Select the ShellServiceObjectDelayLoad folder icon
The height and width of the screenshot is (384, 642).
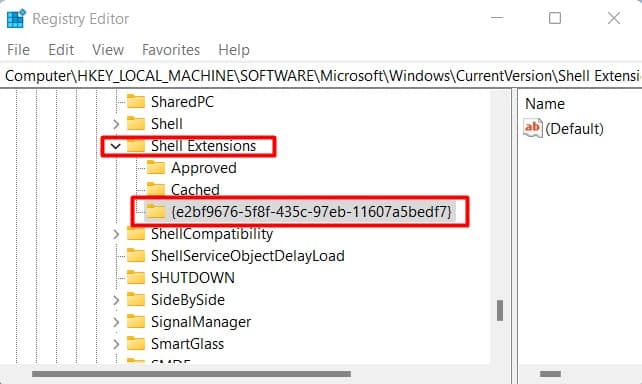click(136, 256)
